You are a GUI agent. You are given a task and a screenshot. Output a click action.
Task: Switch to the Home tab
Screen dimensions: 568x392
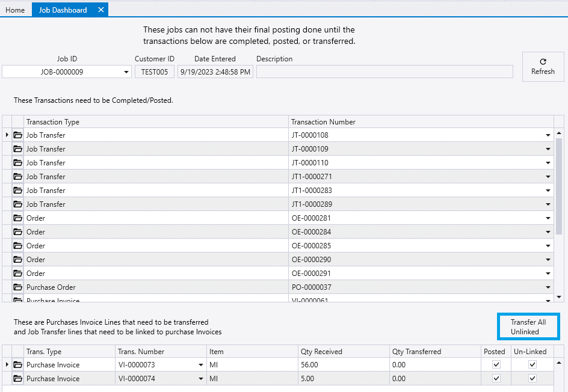click(15, 10)
